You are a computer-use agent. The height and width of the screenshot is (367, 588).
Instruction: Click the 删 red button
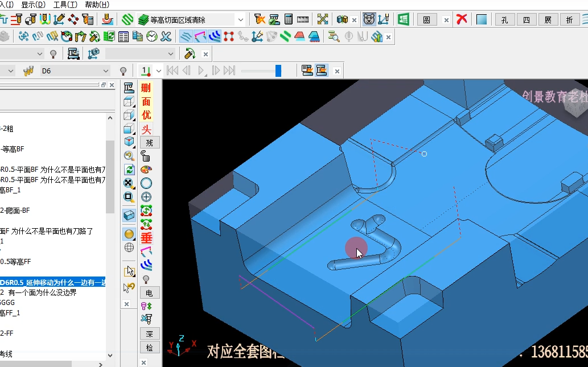pos(146,88)
